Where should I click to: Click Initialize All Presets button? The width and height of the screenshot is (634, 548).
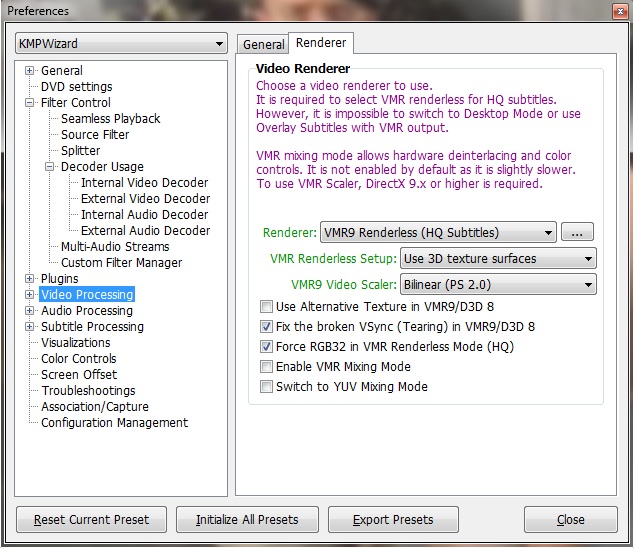point(247,519)
